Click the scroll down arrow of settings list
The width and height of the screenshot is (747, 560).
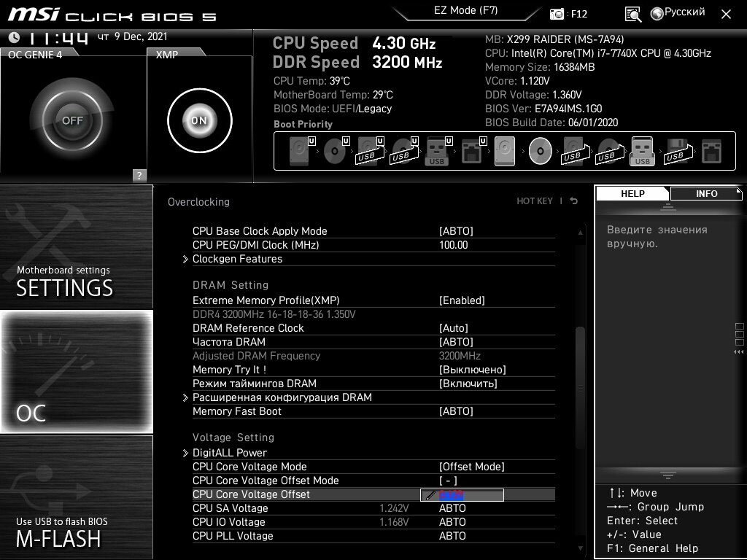tap(580, 548)
